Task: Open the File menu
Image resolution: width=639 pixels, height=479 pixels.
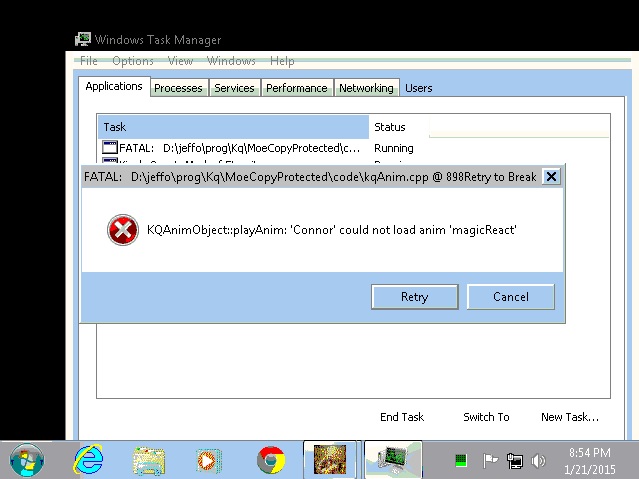Action: click(89, 61)
